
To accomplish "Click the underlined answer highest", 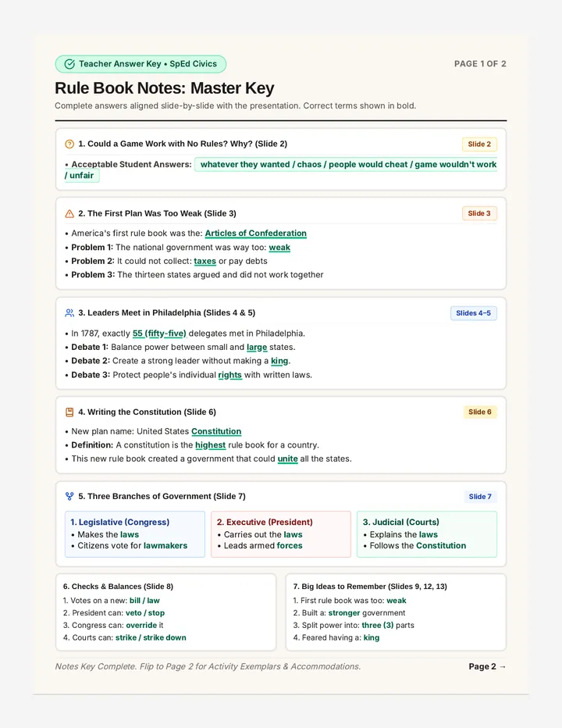I will click(210, 444).
